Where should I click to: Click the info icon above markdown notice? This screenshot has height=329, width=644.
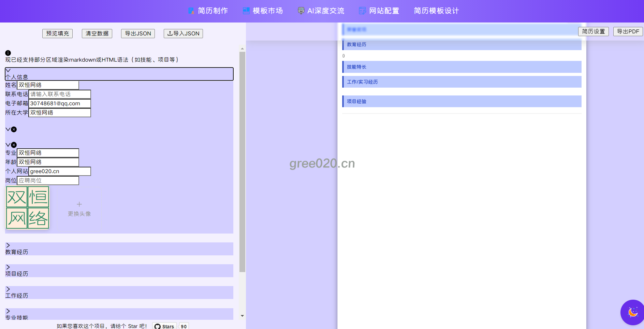[8, 53]
